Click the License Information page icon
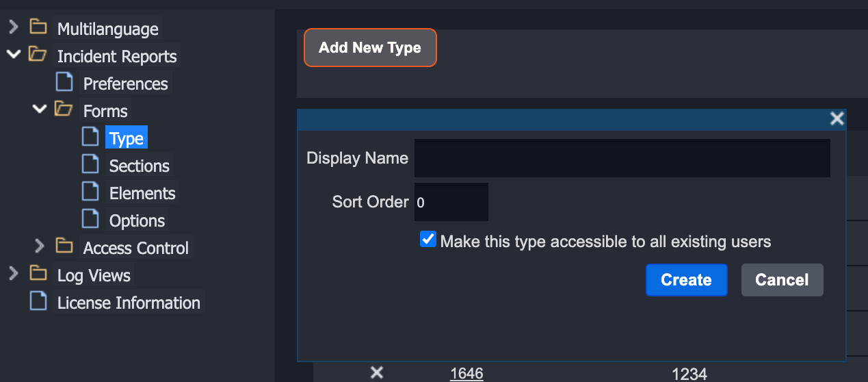Viewport: 868px width, 382px height. pos(38,302)
